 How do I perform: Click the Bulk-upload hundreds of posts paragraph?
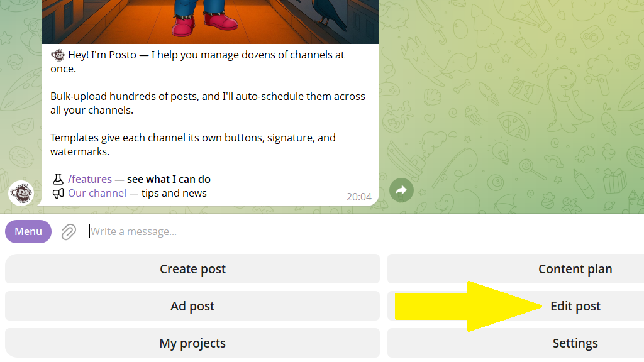click(208, 103)
